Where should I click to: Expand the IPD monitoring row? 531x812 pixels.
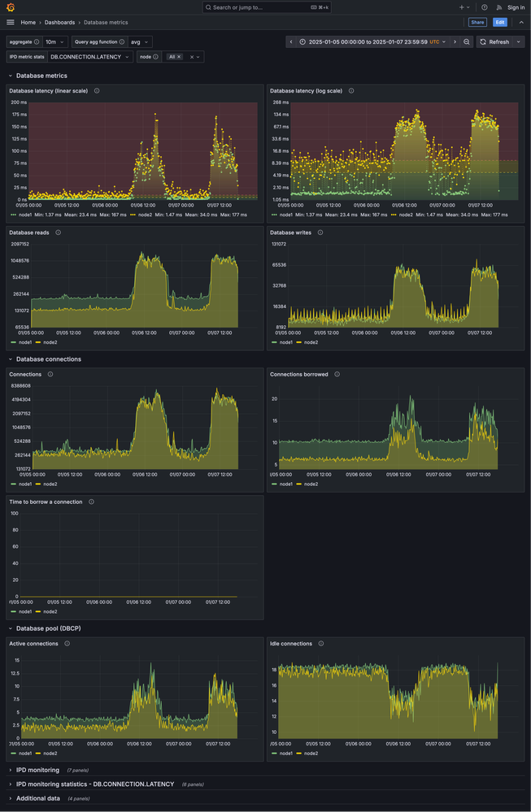point(37,770)
